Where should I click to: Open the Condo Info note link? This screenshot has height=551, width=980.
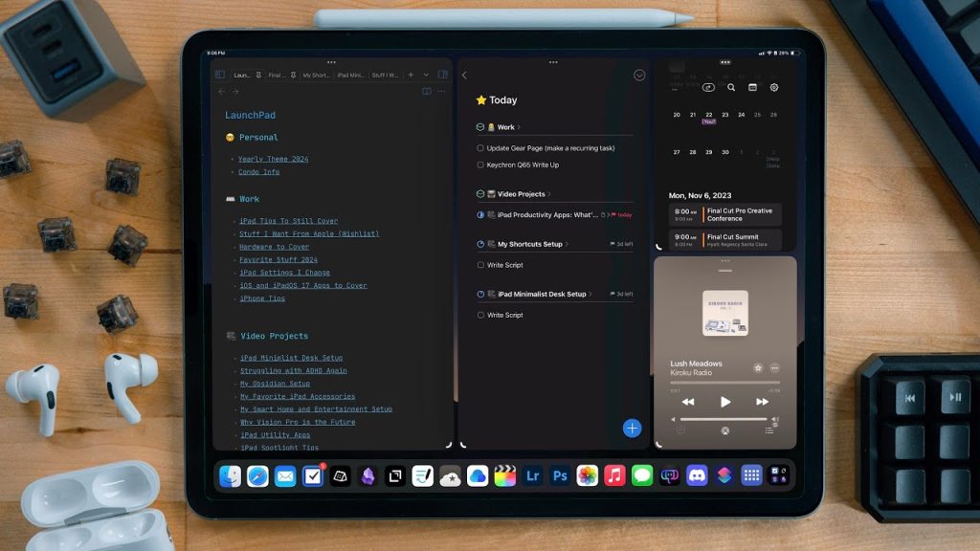[258, 172]
